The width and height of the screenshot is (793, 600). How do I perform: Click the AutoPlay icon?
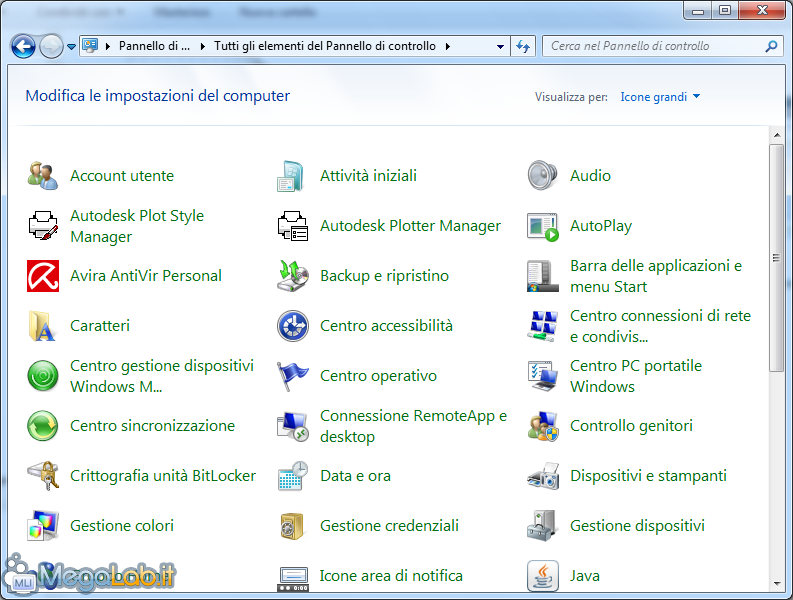543,226
